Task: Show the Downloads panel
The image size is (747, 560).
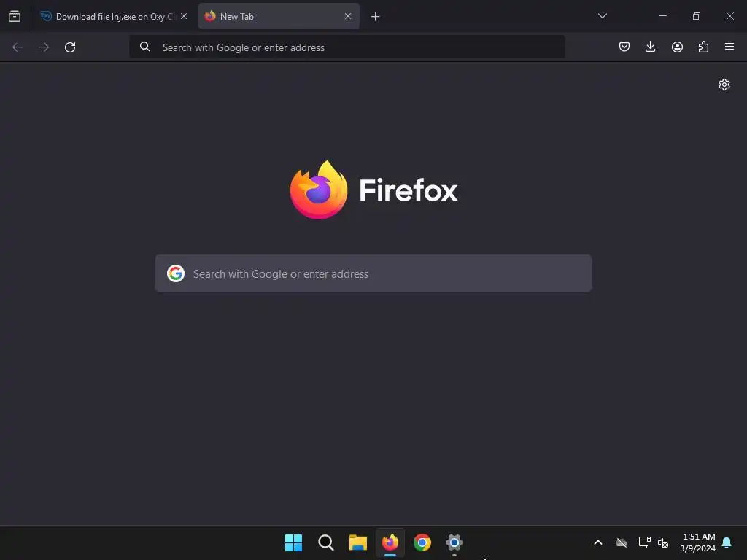Action: coord(650,47)
